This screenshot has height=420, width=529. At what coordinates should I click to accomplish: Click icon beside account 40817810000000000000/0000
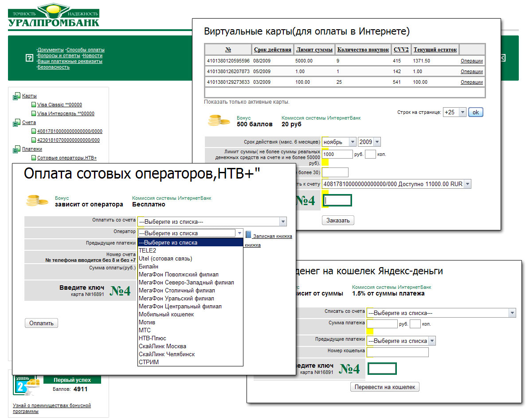(x=33, y=132)
